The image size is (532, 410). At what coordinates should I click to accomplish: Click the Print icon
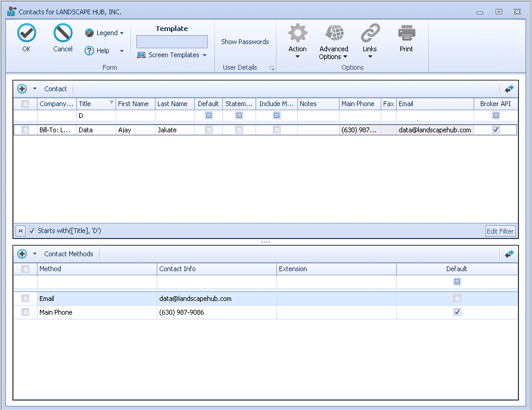406,33
